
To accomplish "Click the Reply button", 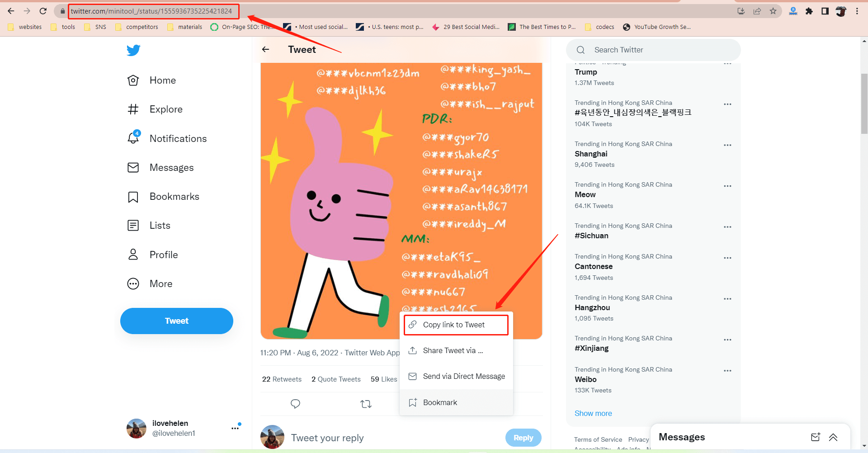I will 523,438.
